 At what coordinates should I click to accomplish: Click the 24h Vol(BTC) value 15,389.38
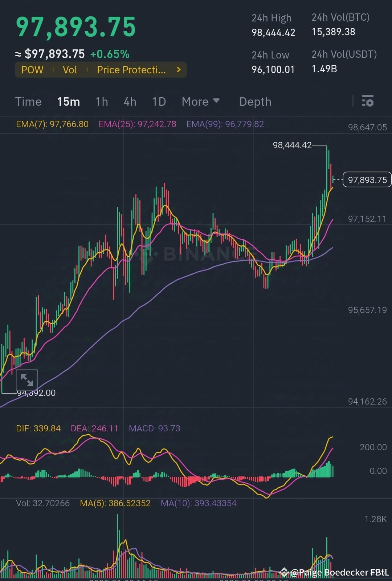point(333,32)
